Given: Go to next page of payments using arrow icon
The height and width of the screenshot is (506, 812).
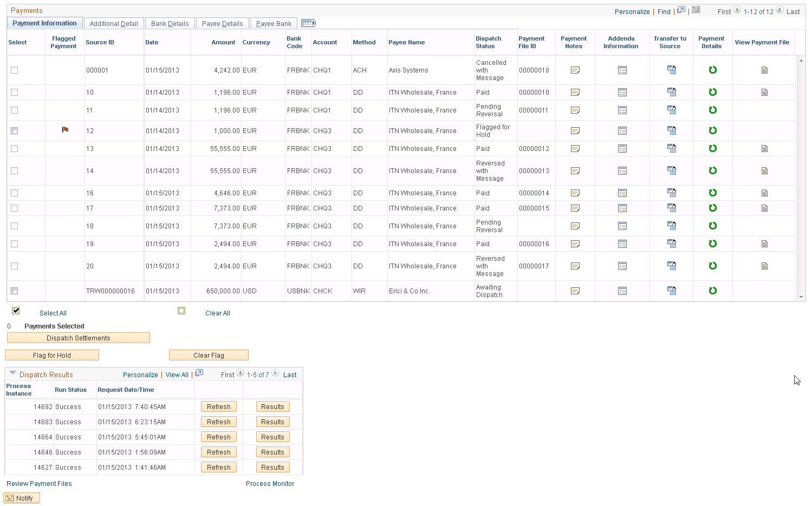Looking at the screenshot, I should pyautogui.click(x=780, y=10).
